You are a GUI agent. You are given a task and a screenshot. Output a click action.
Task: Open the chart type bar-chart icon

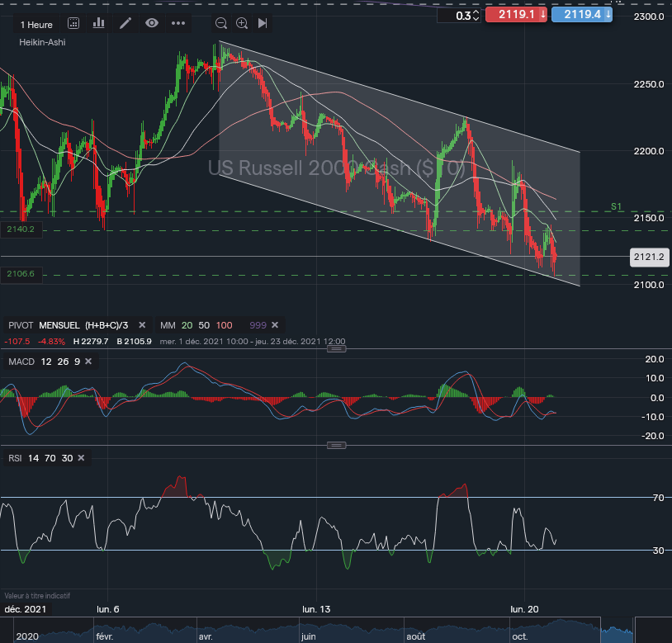[x=98, y=23]
